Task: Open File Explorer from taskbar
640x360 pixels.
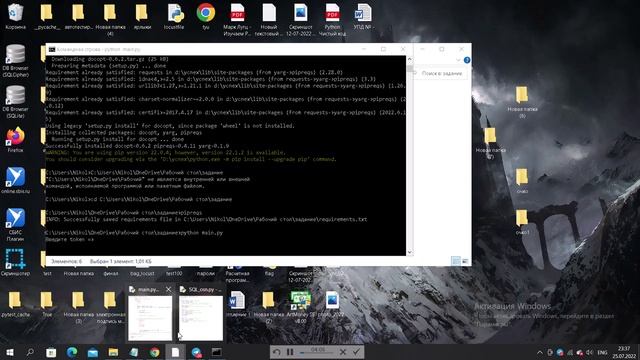Action: (x=113, y=352)
